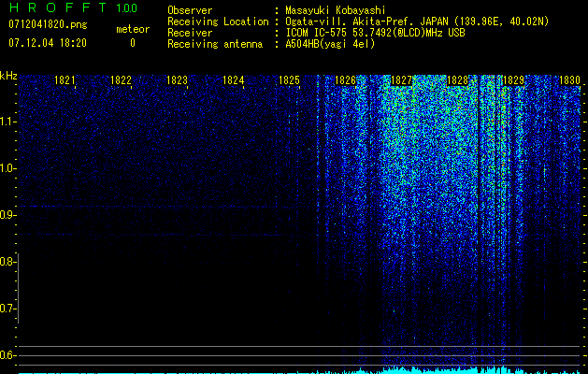The height and width of the screenshot is (374, 588).
Task: Click the 1826 time marker
Action: click(345, 80)
